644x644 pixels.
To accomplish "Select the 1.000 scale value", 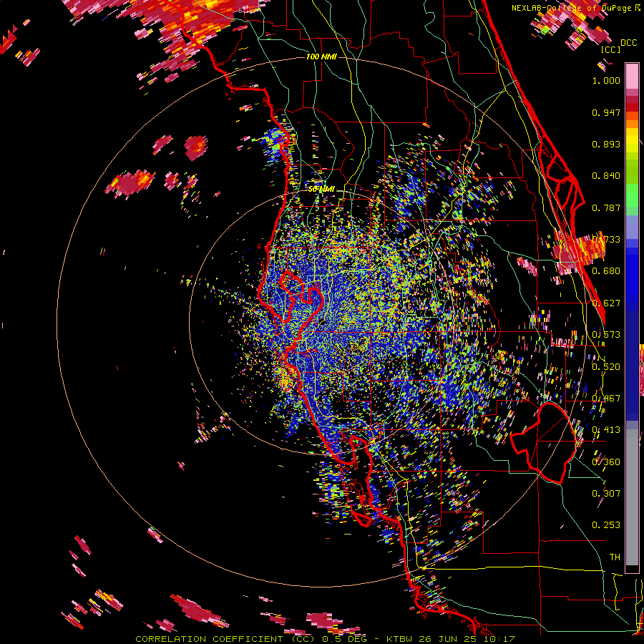I will [606, 80].
